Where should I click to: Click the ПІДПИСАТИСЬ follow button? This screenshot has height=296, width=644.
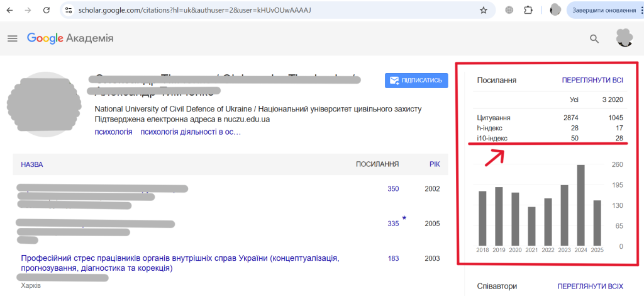pos(416,80)
